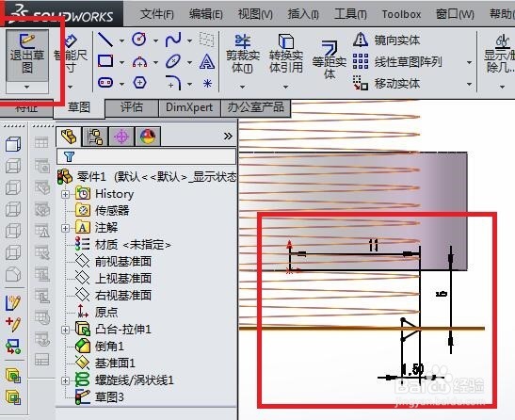Select the Spline sketch tool
Screen dimensions: 515x420
[173, 40]
